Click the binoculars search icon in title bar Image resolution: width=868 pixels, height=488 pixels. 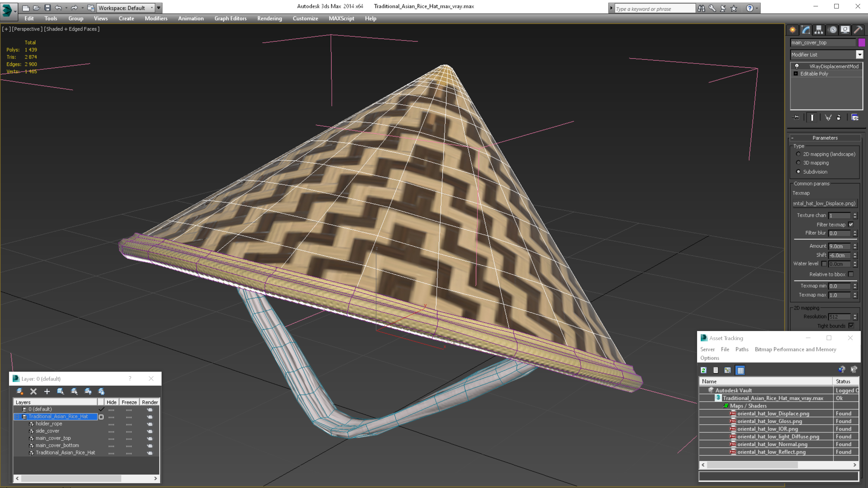[701, 8]
